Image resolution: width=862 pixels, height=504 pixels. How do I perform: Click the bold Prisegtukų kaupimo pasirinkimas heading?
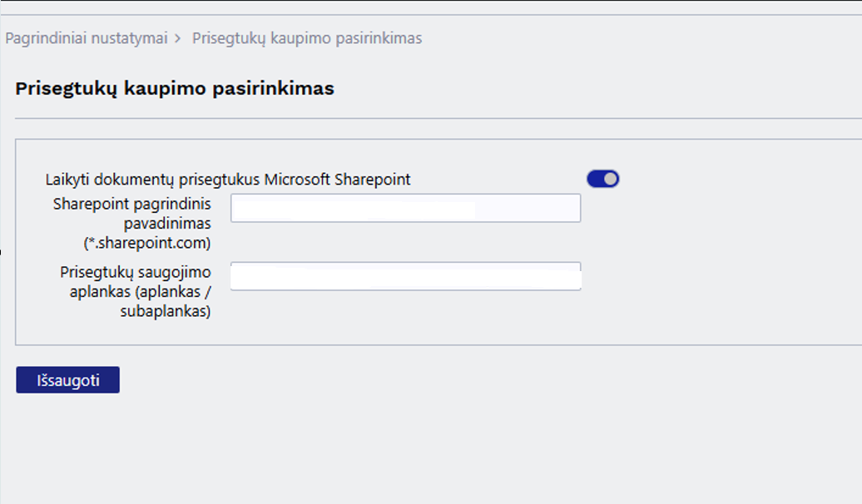pos(175,88)
